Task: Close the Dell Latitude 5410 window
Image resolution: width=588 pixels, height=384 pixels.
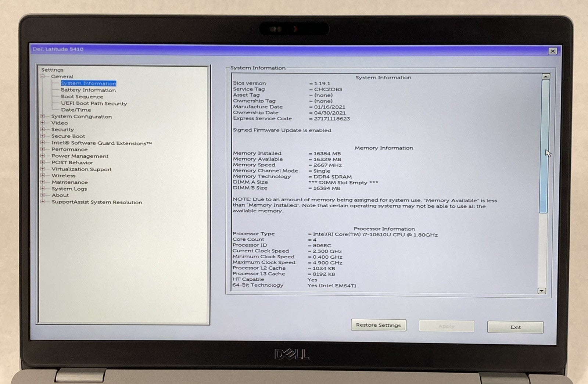Action: click(x=552, y=51)
